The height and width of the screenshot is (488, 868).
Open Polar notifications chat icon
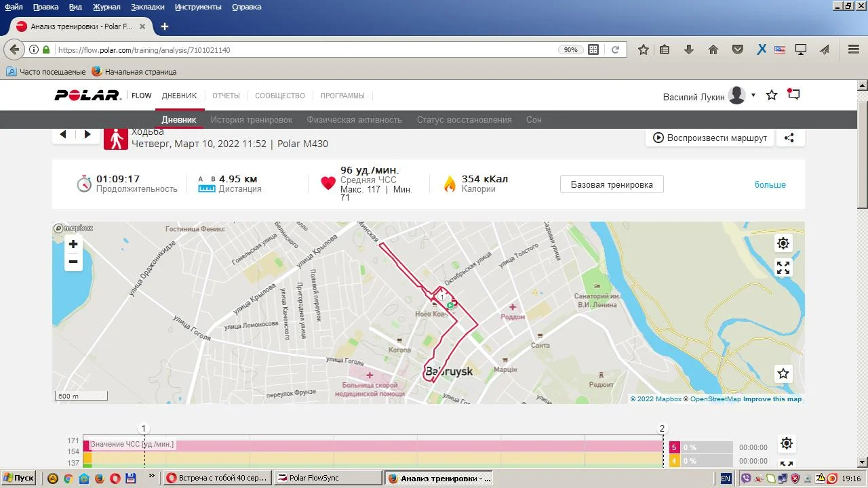tap(793, 95)
